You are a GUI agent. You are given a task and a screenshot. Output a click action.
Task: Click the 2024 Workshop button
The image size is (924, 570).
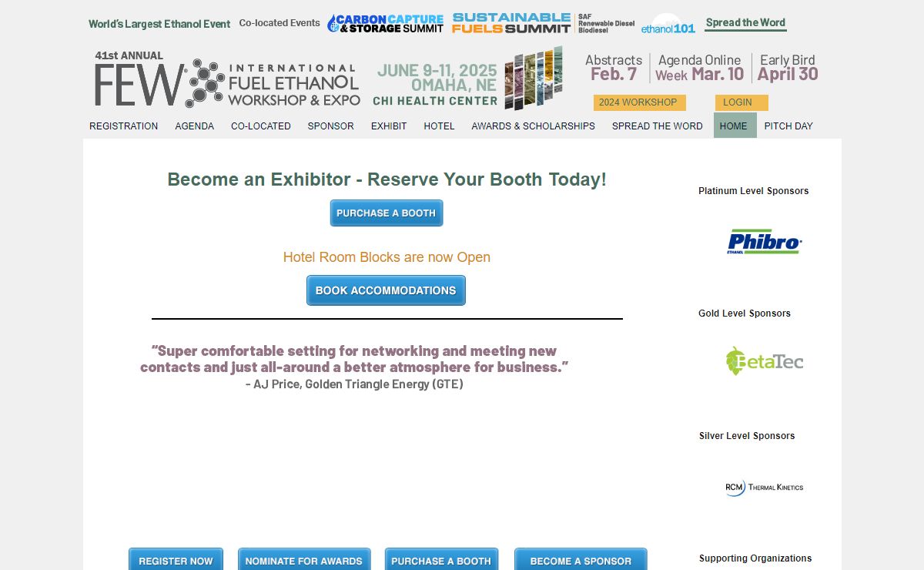(639, 102)
